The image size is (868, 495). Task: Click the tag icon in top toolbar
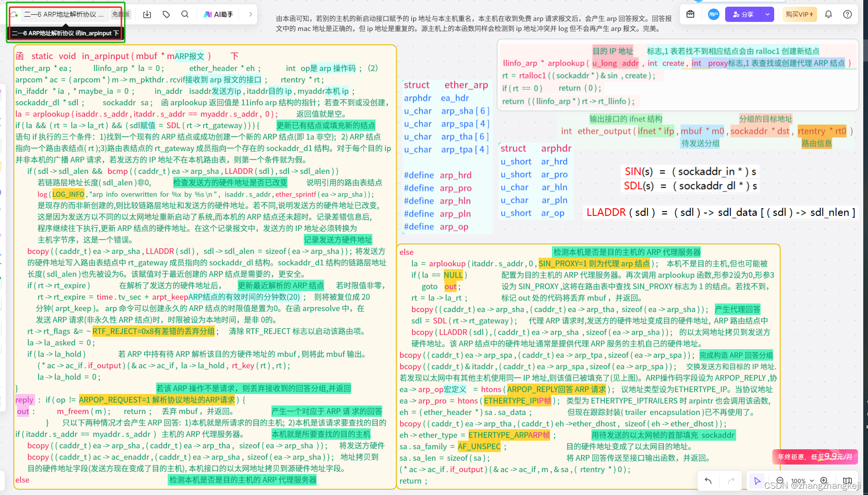(166, 14)
